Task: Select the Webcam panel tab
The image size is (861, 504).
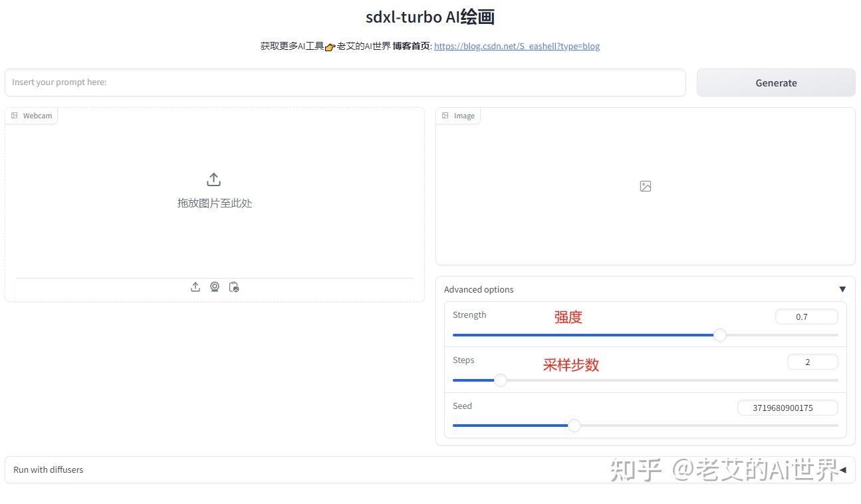Action: click(x=32, y=115)
